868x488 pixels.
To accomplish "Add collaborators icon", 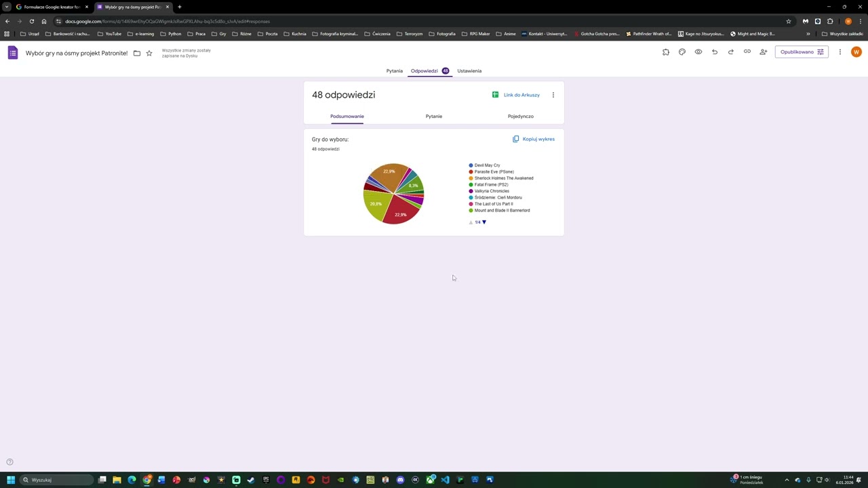I will pos(764,52).
